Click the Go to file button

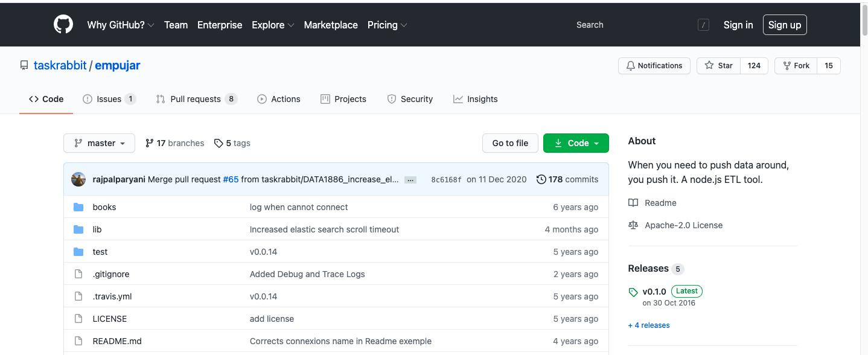pos(510,143)
